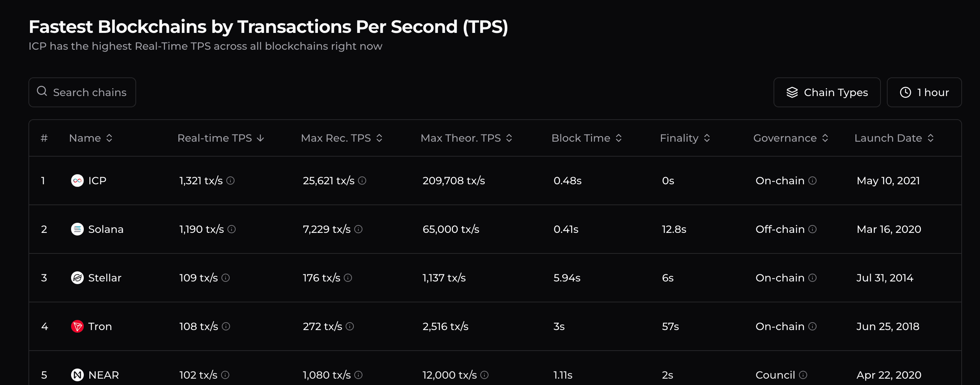The image size is (980, 385).
Task: Open the Solana chain name link
Action: pos(106,229)
